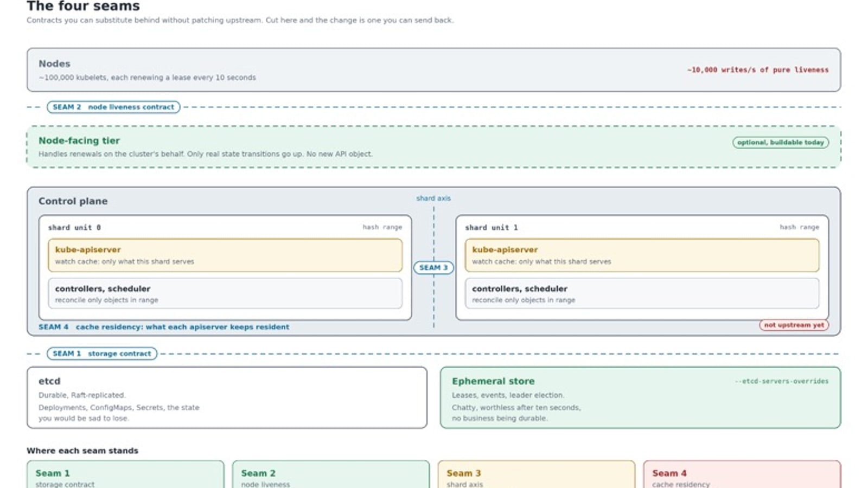Select the 'shard unit 1' label
The width and height of the screenshot is (868, 488).
(x=492, y=228)
